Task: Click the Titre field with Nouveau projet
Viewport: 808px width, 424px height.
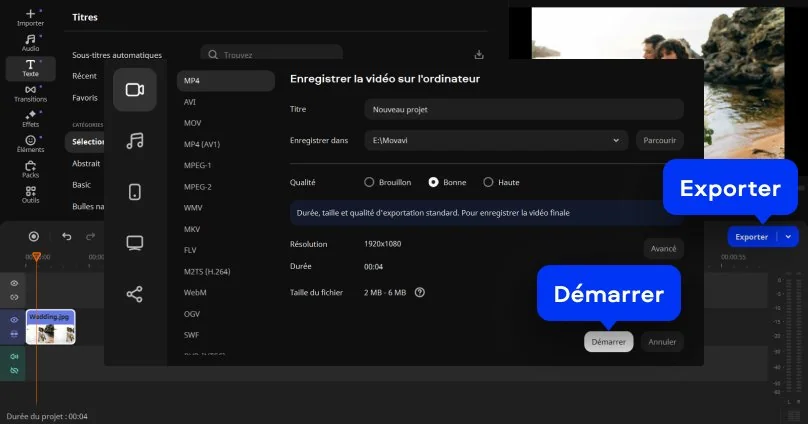Action: coord(523,109)
